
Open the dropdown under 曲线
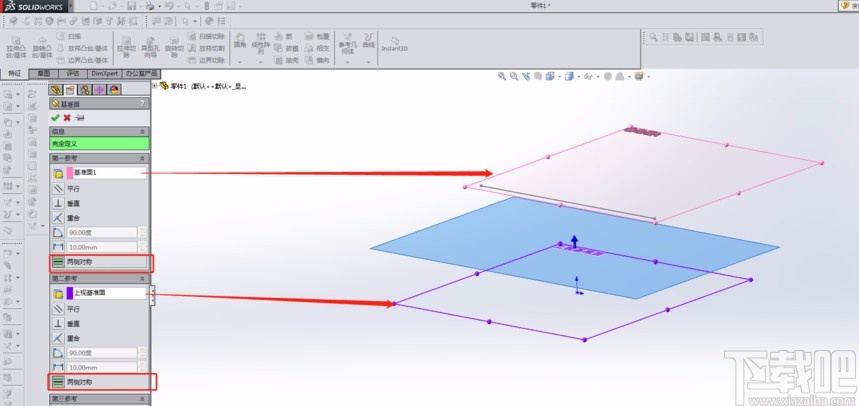click(369, 62)
